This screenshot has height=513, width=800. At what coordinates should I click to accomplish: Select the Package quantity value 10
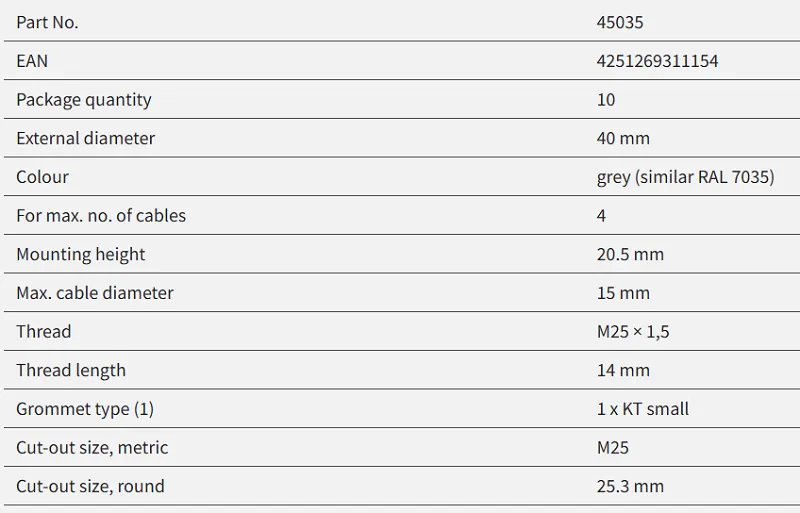(x=606, y=100)
